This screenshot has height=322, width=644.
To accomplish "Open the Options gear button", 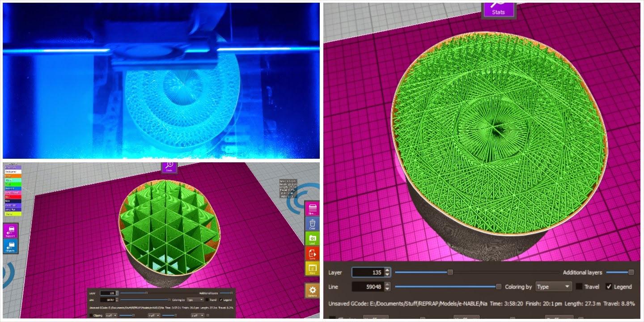I will coord(312,290).
